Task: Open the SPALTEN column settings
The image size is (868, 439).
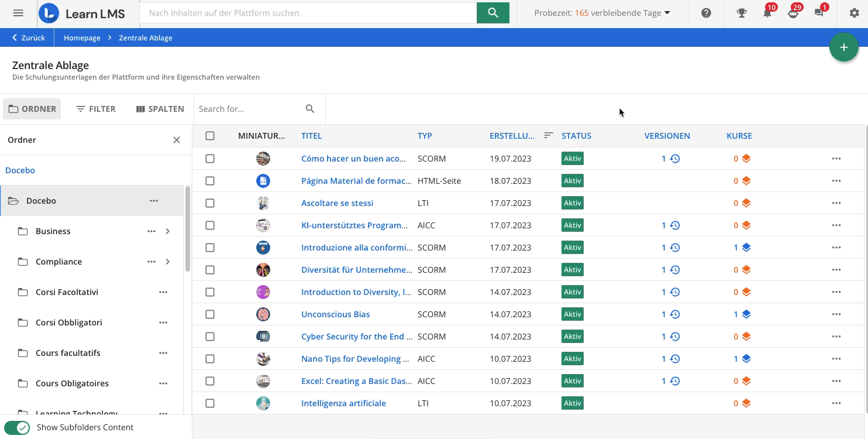Action: pos(160,109)
